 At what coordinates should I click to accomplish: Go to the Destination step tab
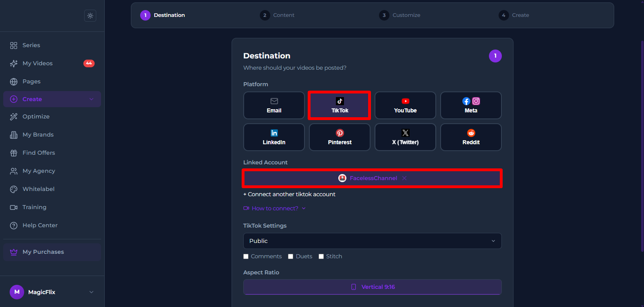163,15
